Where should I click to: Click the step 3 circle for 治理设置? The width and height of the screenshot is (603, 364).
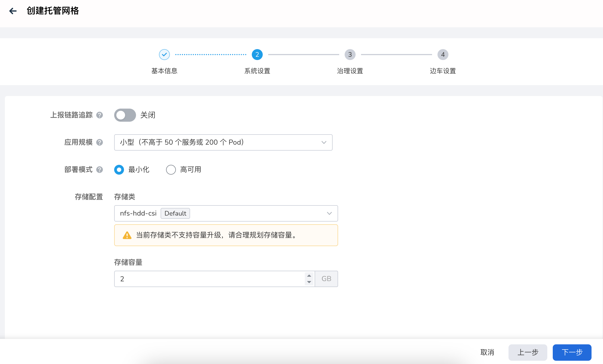(x=350, y=54)
